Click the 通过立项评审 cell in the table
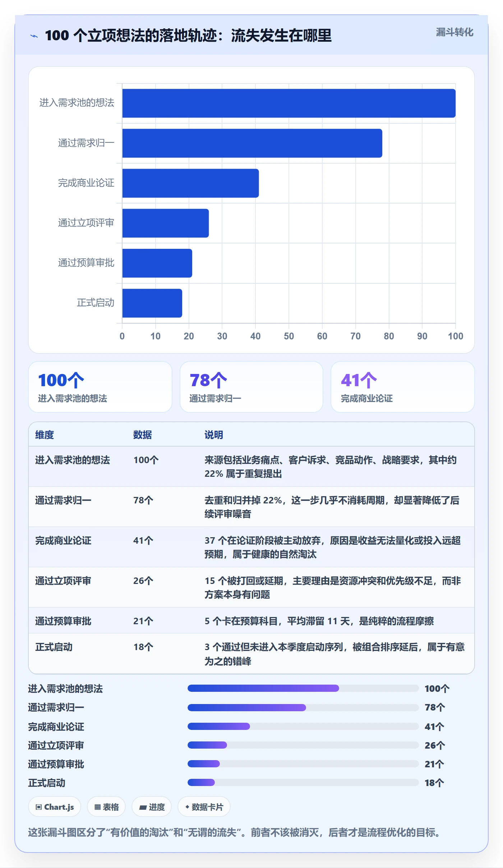This screenshot has height=868, width=503. tap(63, 581)
